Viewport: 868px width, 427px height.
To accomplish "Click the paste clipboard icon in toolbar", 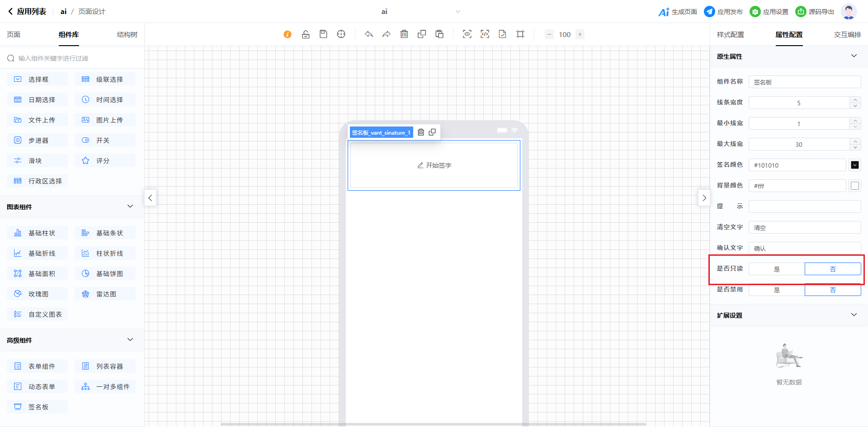I will (x=439, y=34).
